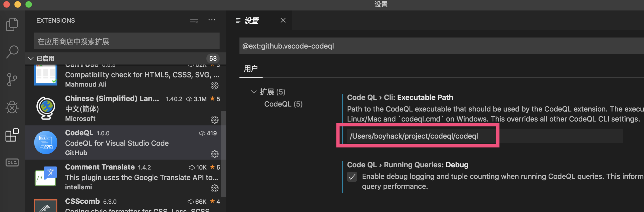Collapse the 已启用 extensions section
The image size is (644, 212).
pos(31,58)
